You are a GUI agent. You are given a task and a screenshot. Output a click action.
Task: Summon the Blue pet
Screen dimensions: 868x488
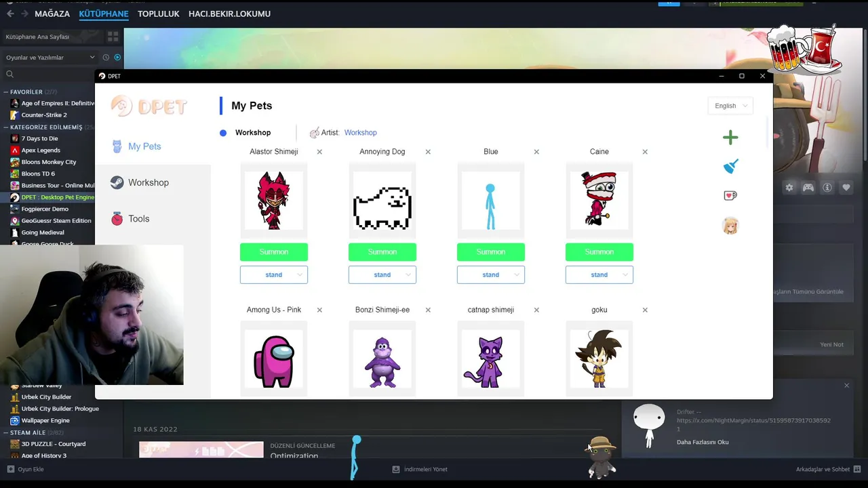(x=491, y=252)
